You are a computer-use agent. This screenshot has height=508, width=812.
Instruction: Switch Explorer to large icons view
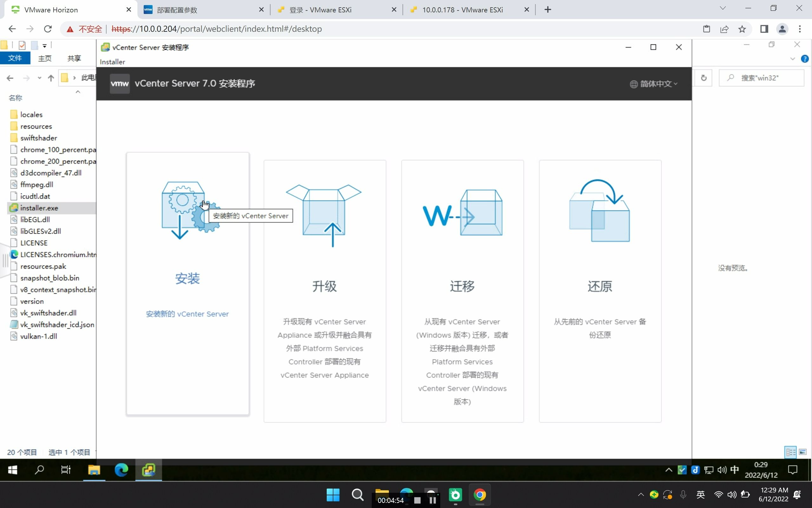pos(802,452)
